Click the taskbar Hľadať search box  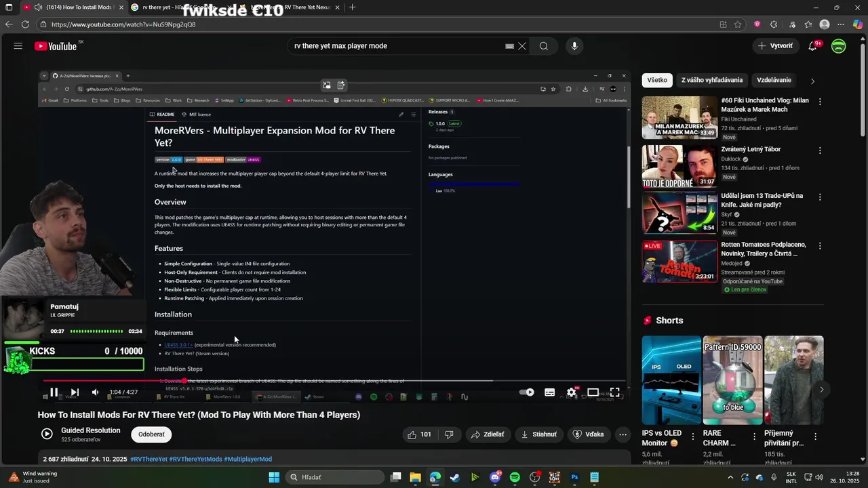tap(334, 477)
